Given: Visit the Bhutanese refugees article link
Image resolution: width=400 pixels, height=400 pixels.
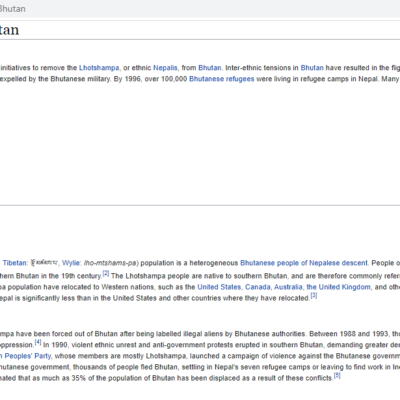Looking at the screenshot, I should [222, 79].
